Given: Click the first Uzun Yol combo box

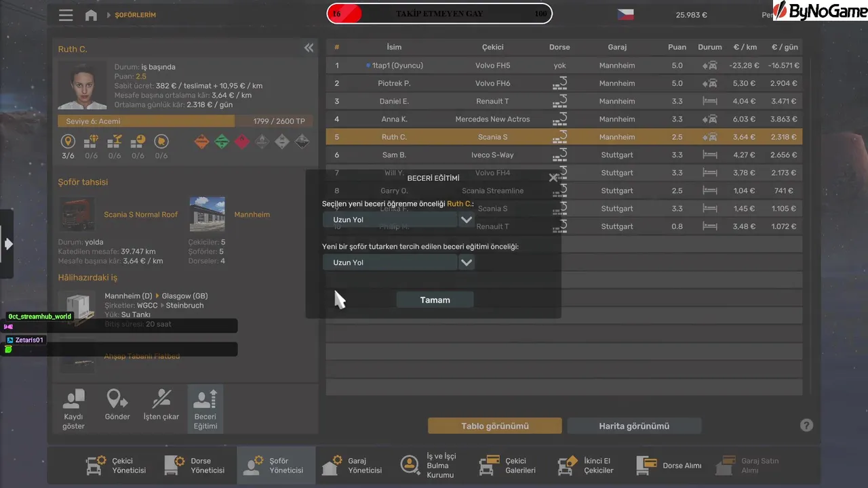Looking at the screenshot, I should coord(390,220).
